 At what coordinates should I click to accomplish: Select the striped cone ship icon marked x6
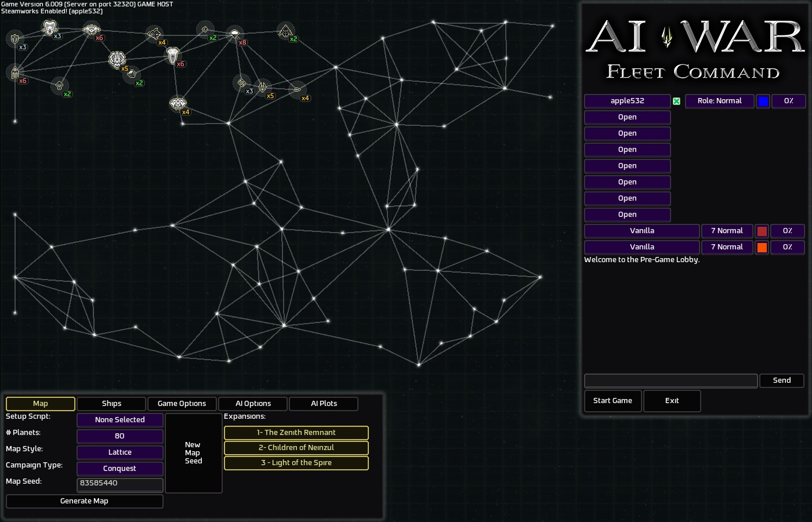pyautogui.click(x=172, y=55)
